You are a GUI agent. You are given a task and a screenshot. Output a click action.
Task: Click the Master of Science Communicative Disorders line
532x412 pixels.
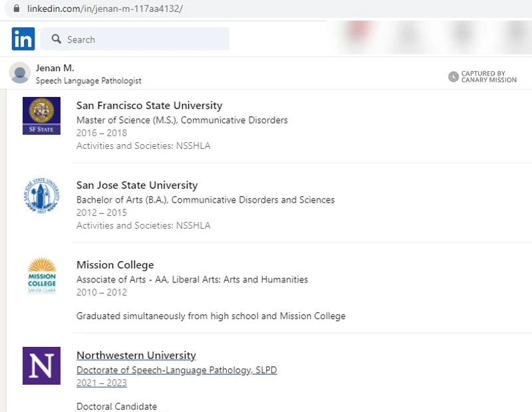pyautogui.click(x=182, y=120)
